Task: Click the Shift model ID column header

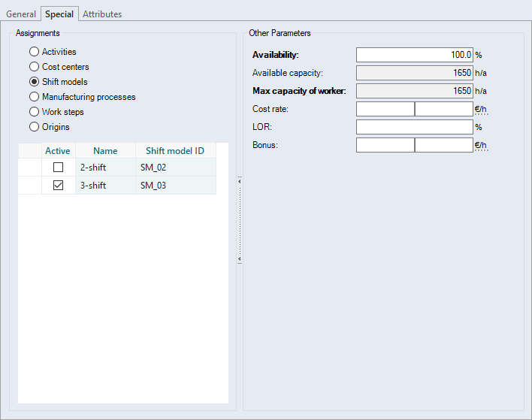Action: [x=174, y=151]
